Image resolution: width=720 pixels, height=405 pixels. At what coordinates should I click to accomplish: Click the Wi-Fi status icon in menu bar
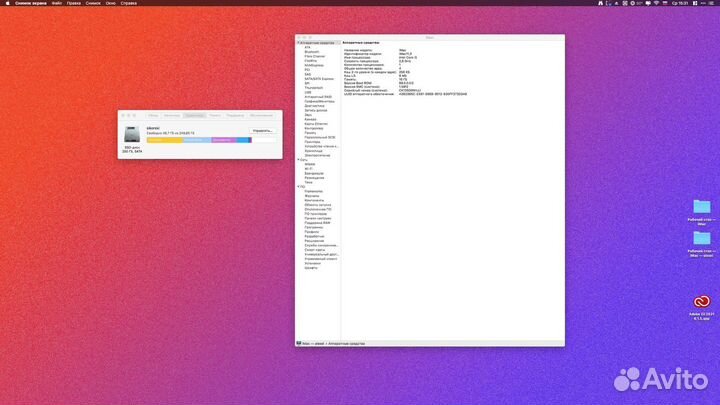[x=656, y=3]
